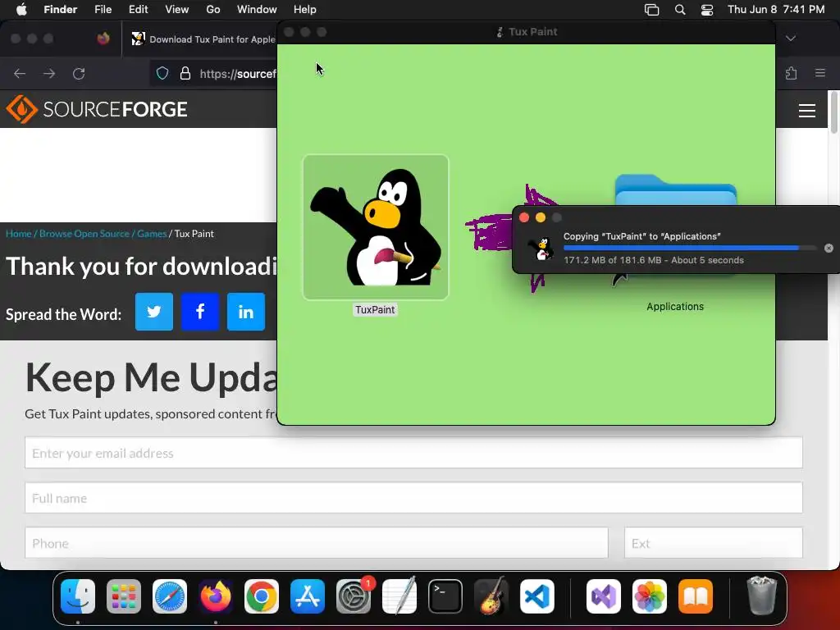Open the View menu
840x630 pixels.
click(177, 10)
